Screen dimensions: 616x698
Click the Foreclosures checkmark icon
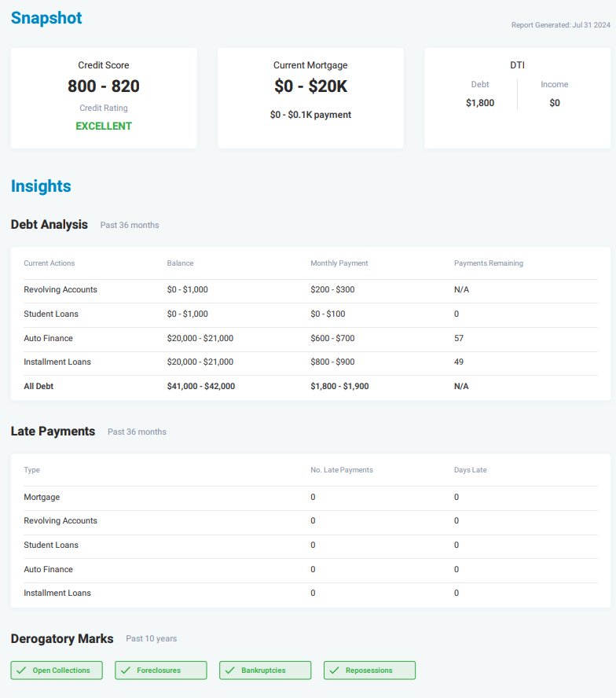click(126, 670)
